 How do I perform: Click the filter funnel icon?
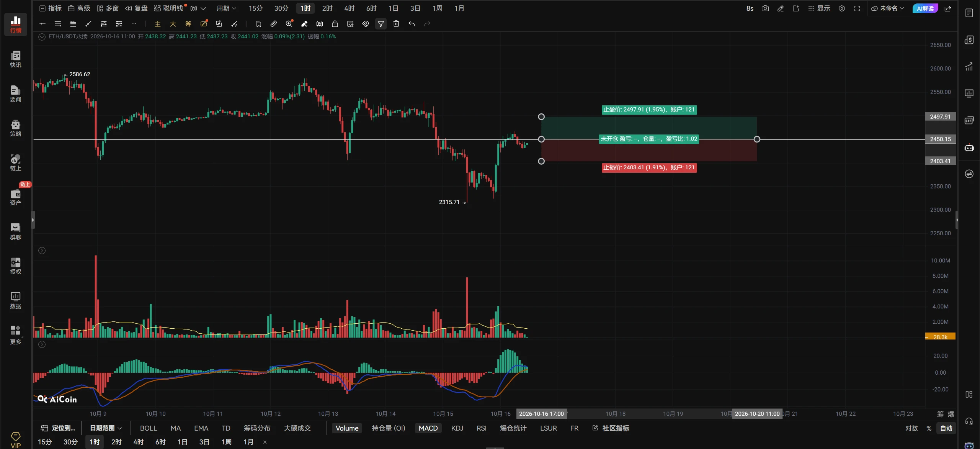[x=381, y=24]
